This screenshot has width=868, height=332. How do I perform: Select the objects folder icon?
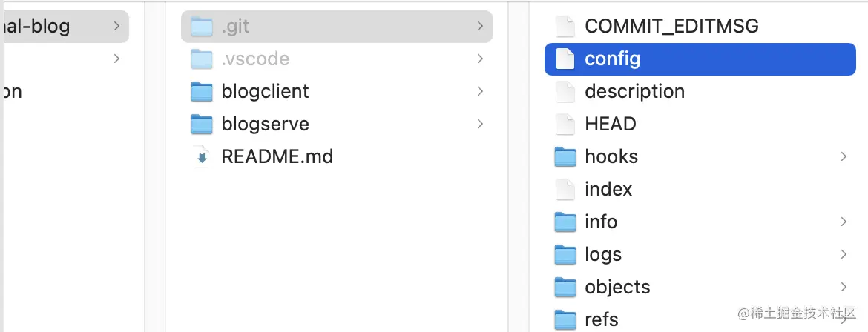[565, 288]
